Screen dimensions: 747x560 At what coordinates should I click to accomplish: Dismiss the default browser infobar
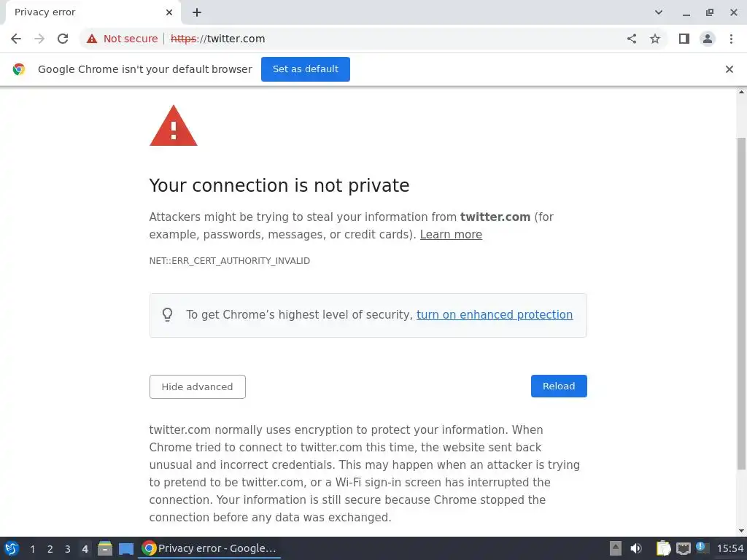pos(729,69)
